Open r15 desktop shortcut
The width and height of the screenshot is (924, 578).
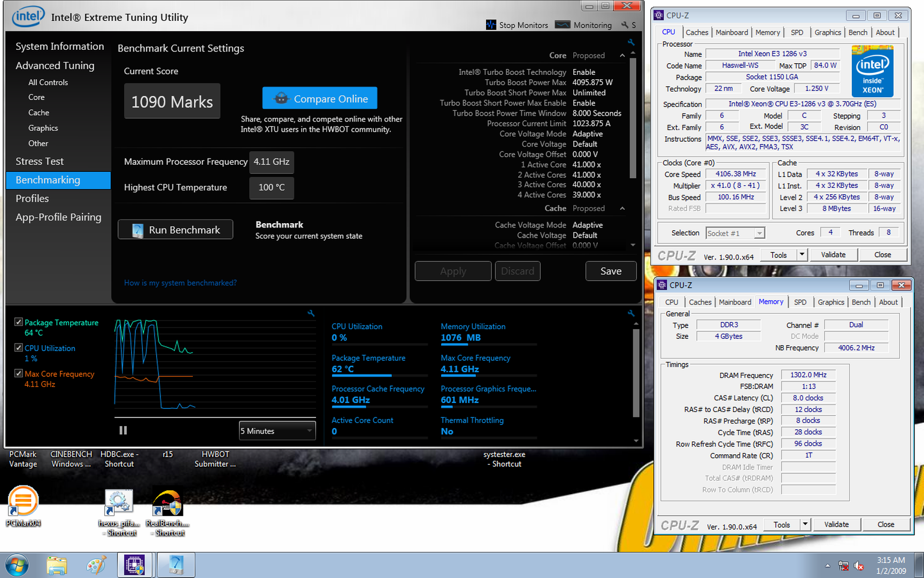pos(167,454)
